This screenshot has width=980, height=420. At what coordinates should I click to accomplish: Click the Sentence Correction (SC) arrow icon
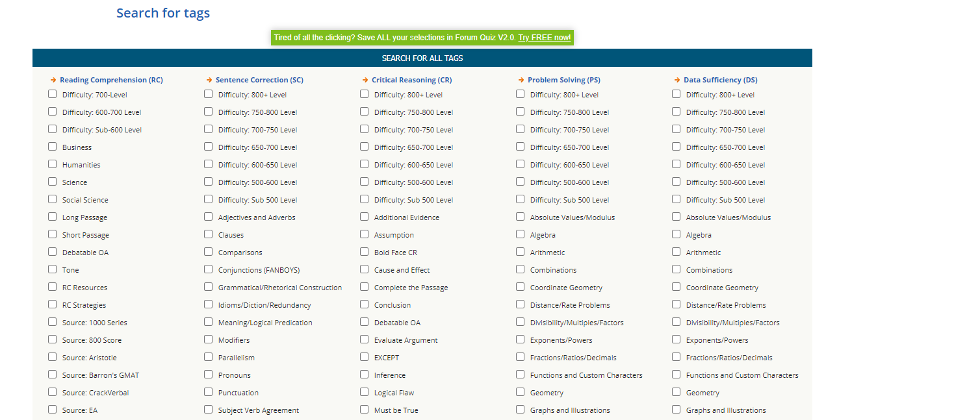click(x=209, y=80)
